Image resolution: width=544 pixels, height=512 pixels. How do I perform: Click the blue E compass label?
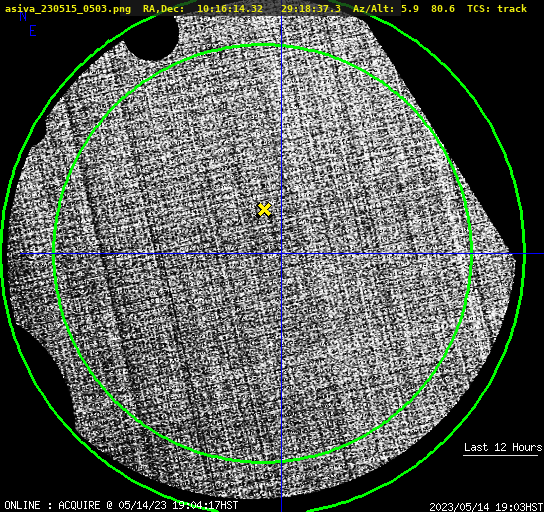pos(33,31)
